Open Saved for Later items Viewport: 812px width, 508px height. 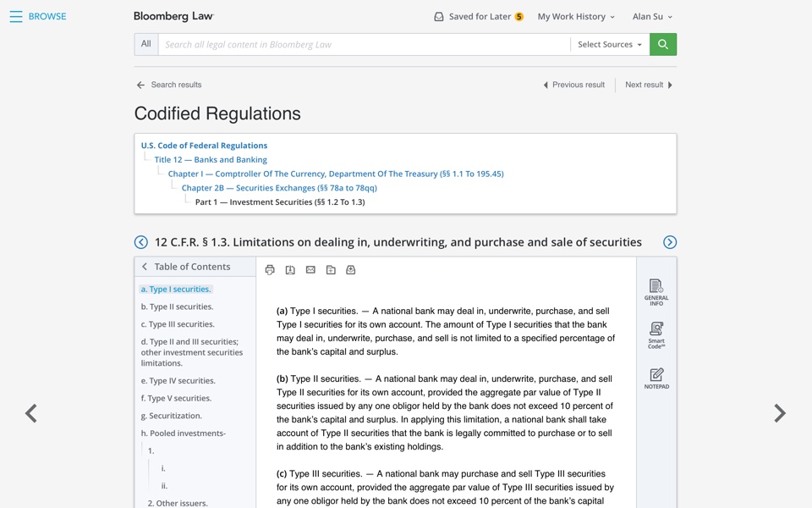(x=479, y=16)
